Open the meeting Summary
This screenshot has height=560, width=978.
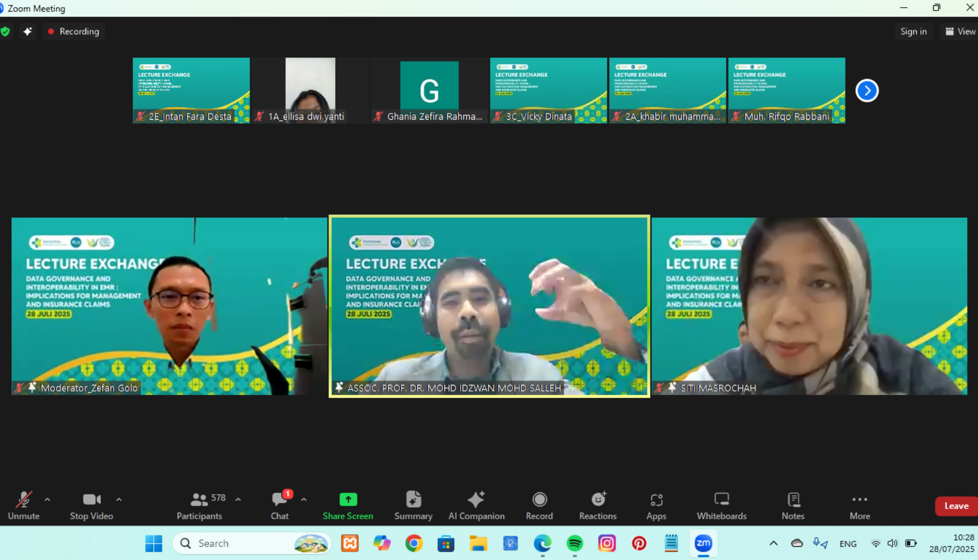[x=413, y=506]
